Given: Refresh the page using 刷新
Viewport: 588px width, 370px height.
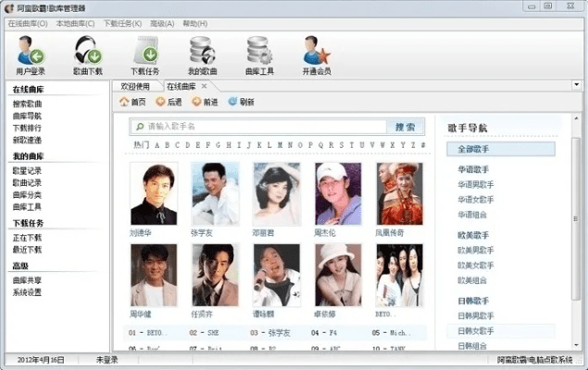Looking at the screenshot, I should coord(241,102).
